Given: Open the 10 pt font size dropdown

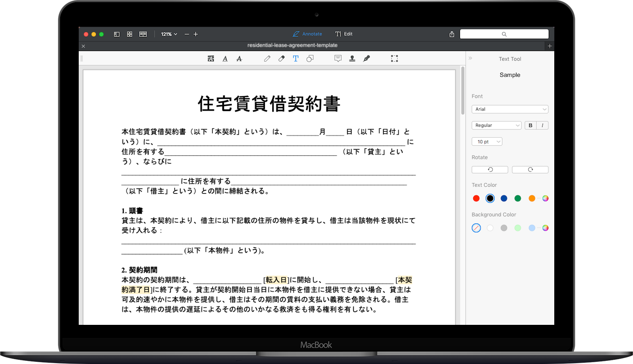Looking at the screenshot, I should [x=487, y=142].
